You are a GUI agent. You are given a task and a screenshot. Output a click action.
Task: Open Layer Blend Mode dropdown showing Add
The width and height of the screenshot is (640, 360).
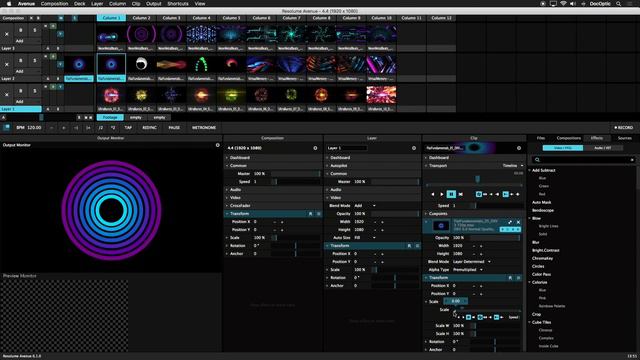tap(364, 206)
